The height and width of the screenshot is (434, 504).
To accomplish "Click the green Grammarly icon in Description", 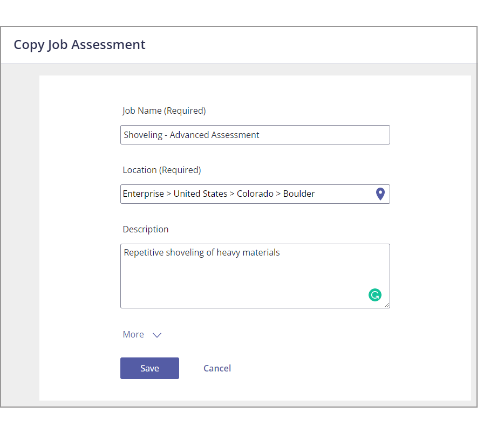I will [375, 295].
